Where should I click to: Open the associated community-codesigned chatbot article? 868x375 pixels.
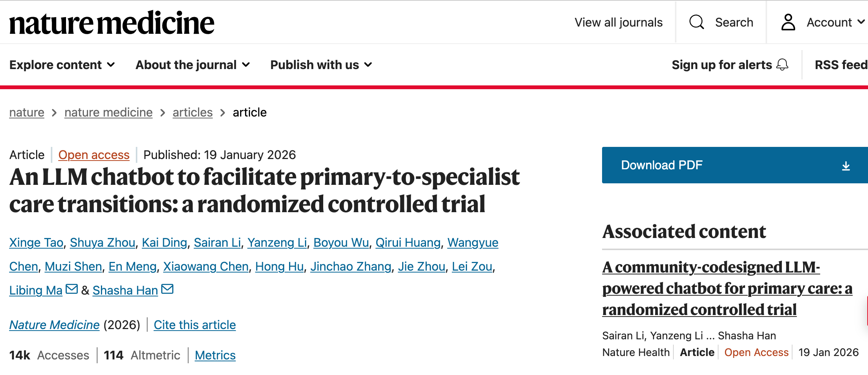pos(727,288)
